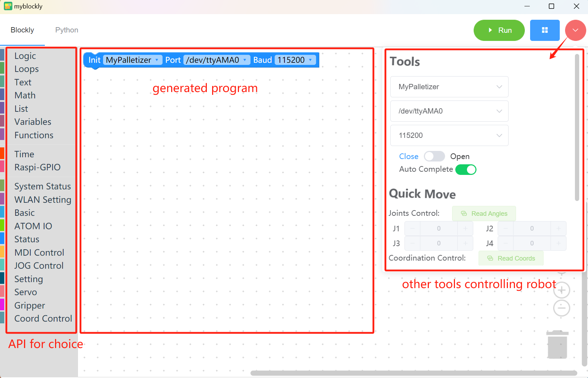This screenshot has width=588, height=378.
Task: Select the JOG Control category
Action: click(39, 266)
